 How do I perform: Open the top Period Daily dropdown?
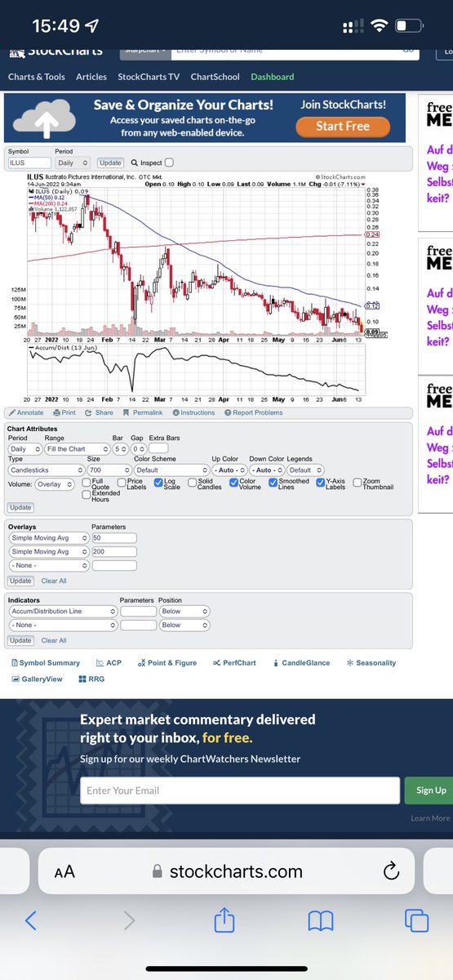(72, 163)
